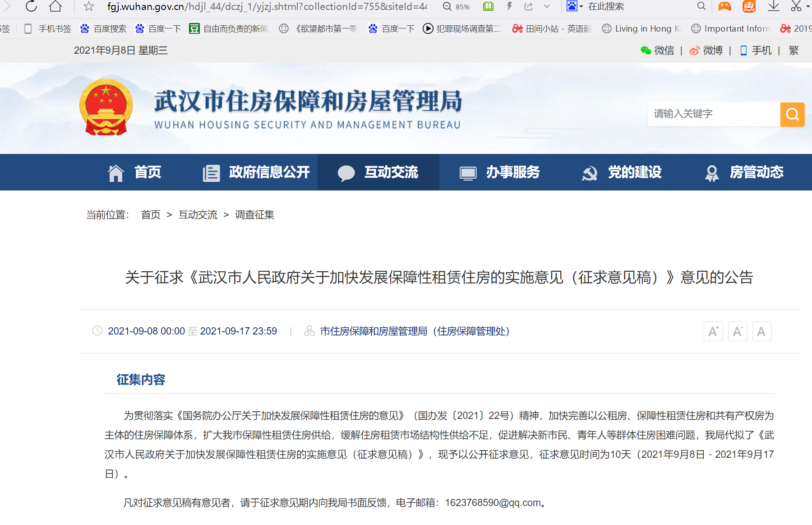Go to 办事服务 navigation tab

coord(500,172)
